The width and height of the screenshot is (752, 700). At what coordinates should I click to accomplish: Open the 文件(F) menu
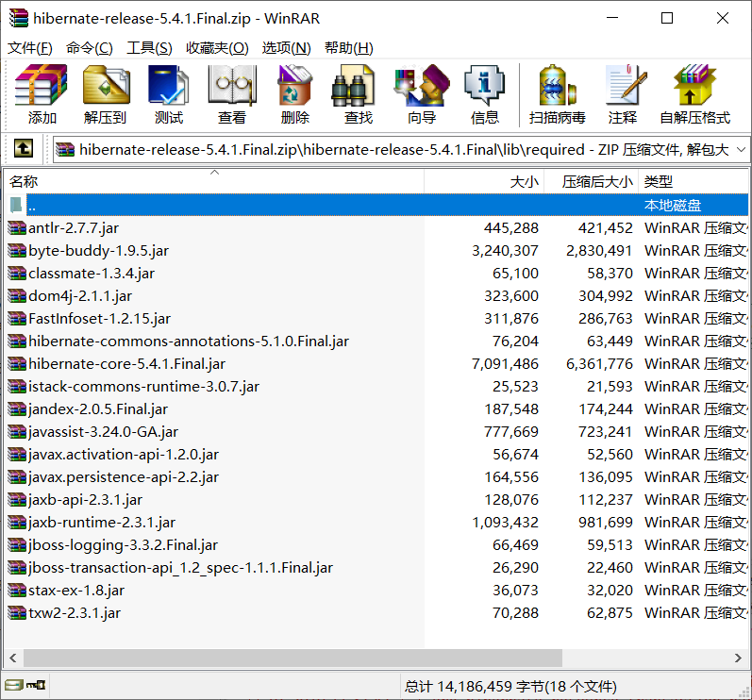coord(30,48)
